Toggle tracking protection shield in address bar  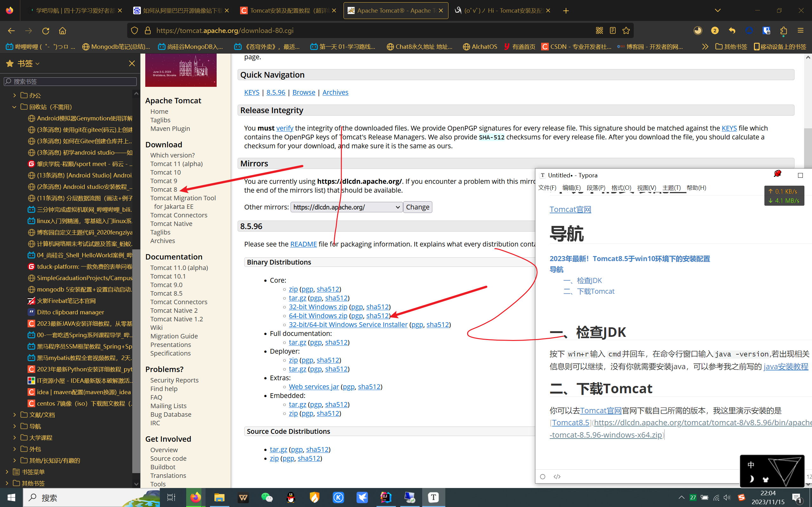point(134,30)
